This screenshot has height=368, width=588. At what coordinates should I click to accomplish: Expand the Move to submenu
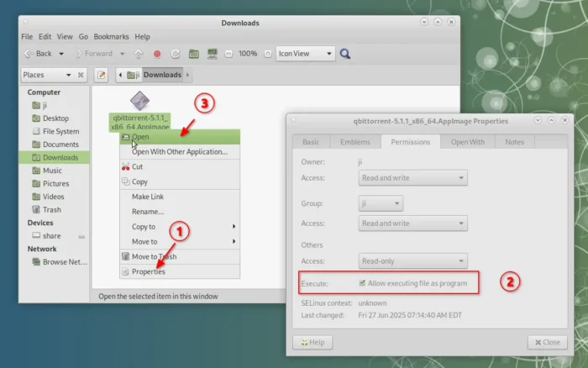(x=180, y=242)
